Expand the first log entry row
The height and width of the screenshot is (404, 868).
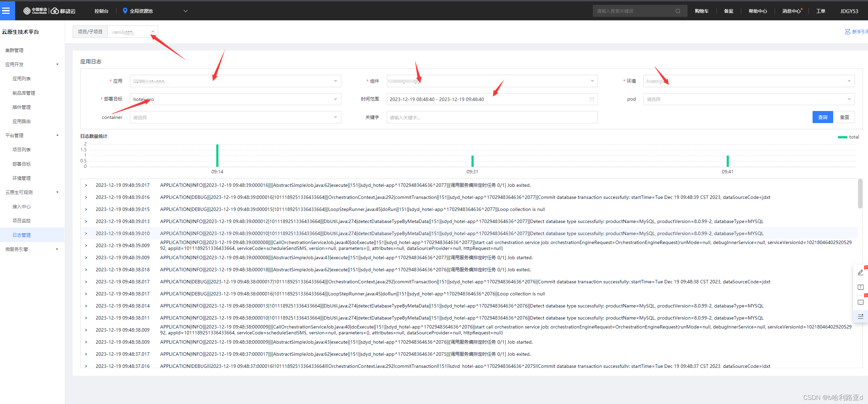click(86, 185)
